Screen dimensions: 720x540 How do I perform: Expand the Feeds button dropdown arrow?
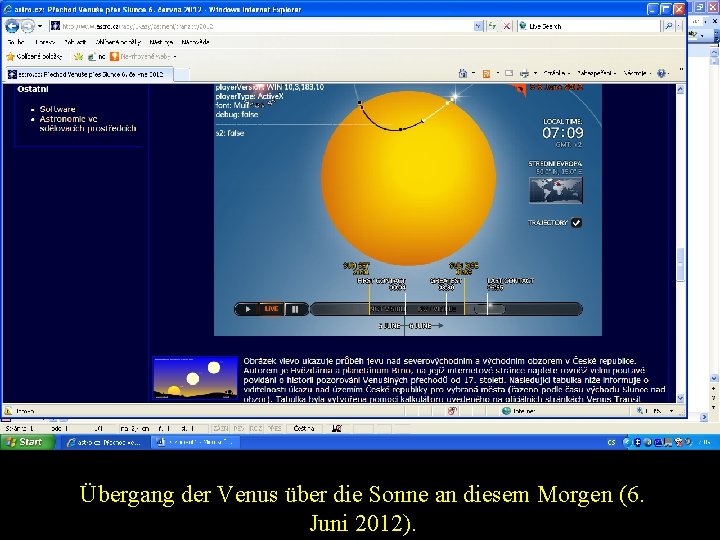(x=497, y=73)
